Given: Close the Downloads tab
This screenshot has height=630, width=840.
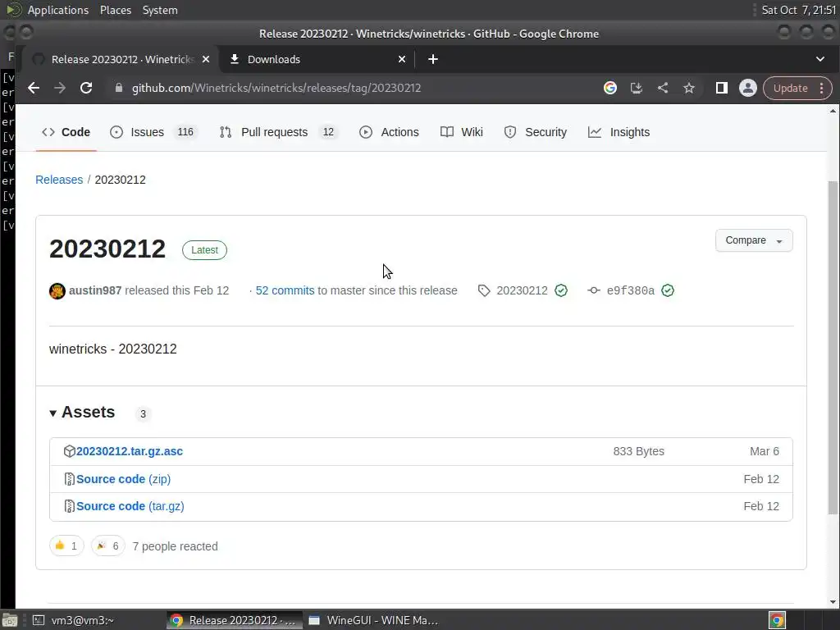Looking at the screenshot, I should (402, 59).
